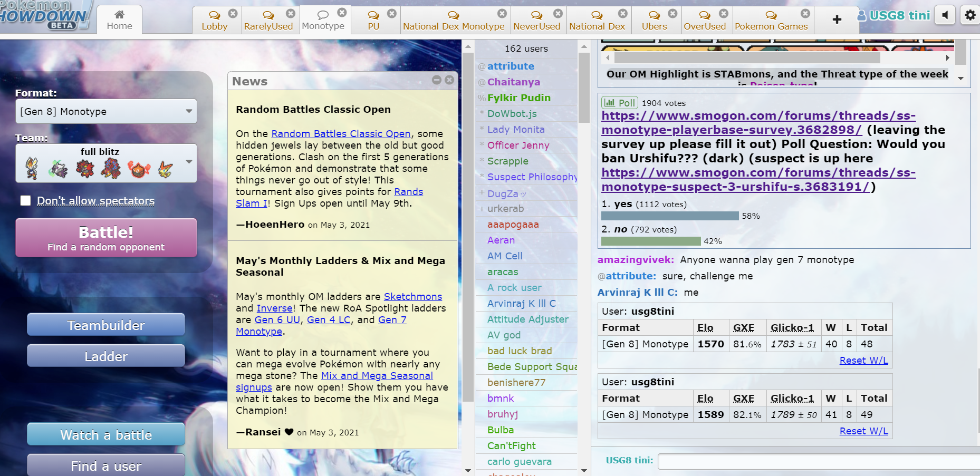Viewport: 980px width, 476px height.
Task: Click the user list scrollbar down arrow
Action: tap(584, 470)
